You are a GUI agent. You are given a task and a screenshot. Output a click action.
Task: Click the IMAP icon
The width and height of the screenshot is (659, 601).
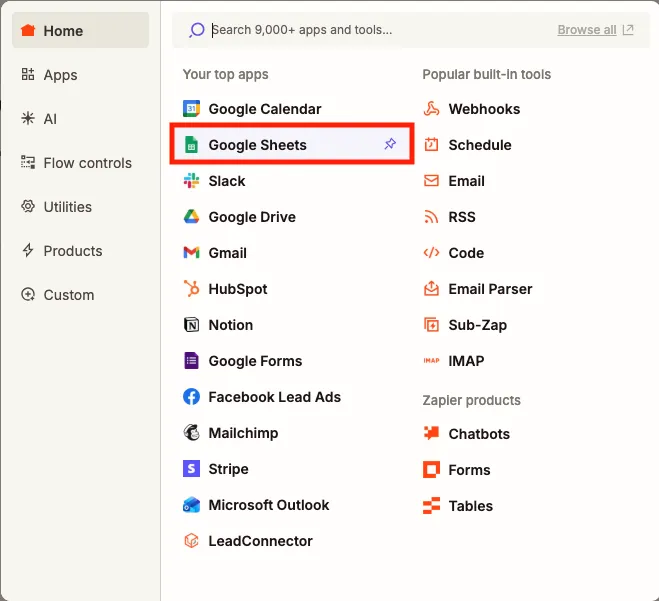[x=431, y=361]
